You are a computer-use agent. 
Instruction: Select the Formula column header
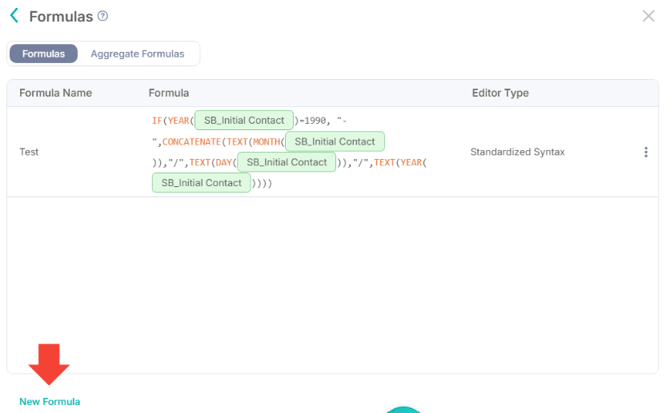(x=169, y=93)
